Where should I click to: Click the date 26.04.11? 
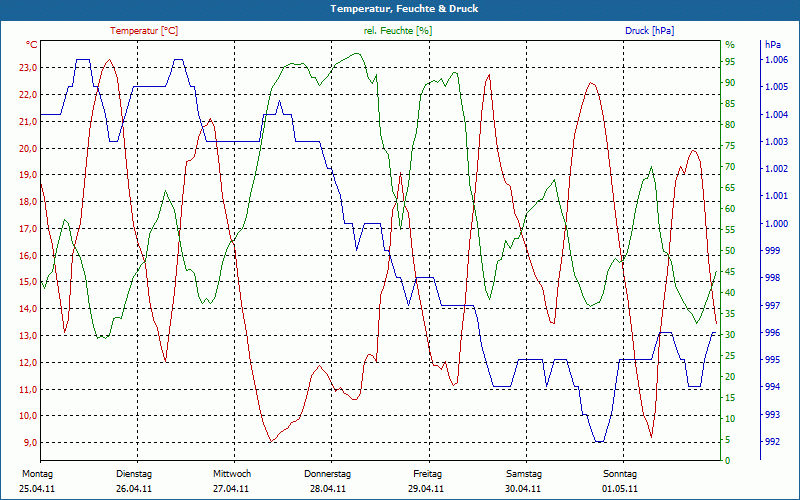134,489
